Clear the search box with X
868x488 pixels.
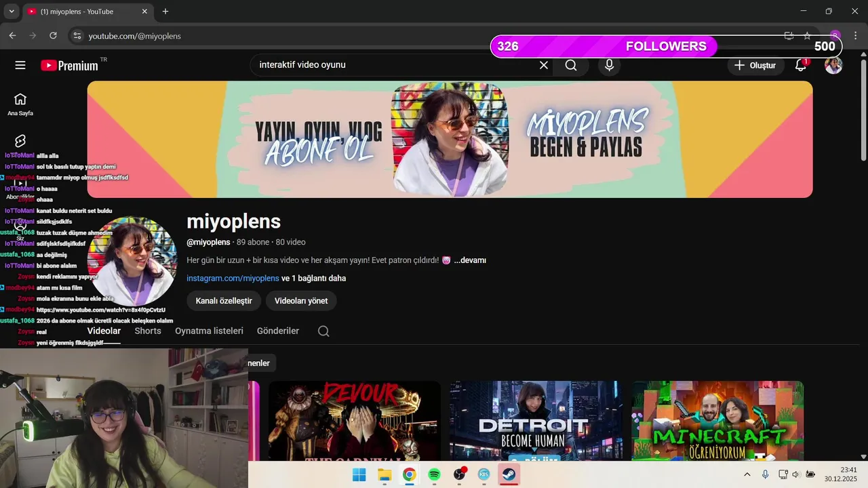[x=544, y=65]
